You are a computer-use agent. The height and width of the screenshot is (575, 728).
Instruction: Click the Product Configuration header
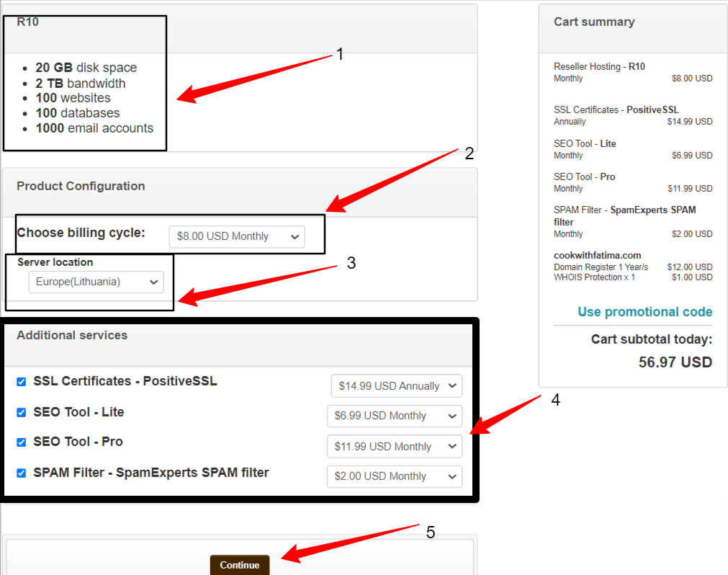[81, 185]
